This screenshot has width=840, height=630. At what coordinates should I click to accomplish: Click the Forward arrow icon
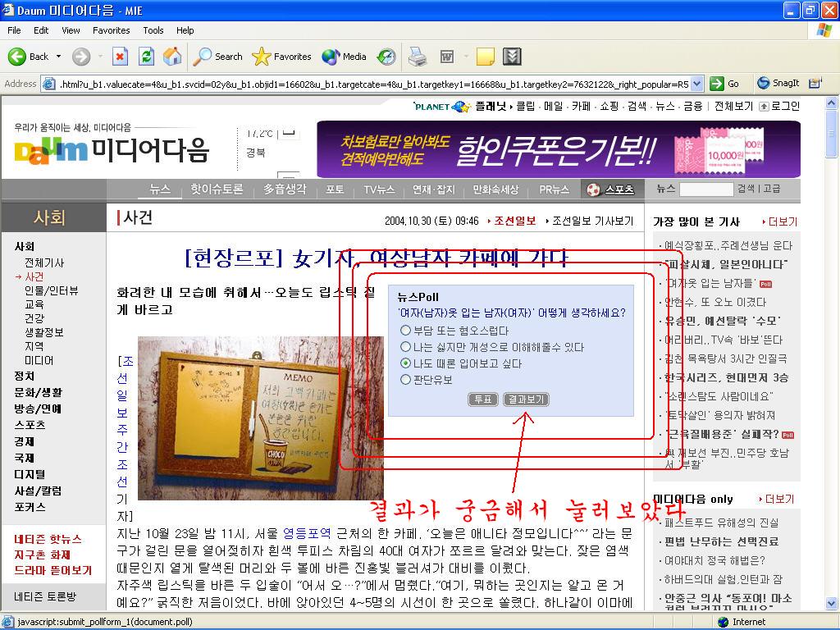pyautogui.click(x=81, y=57)
